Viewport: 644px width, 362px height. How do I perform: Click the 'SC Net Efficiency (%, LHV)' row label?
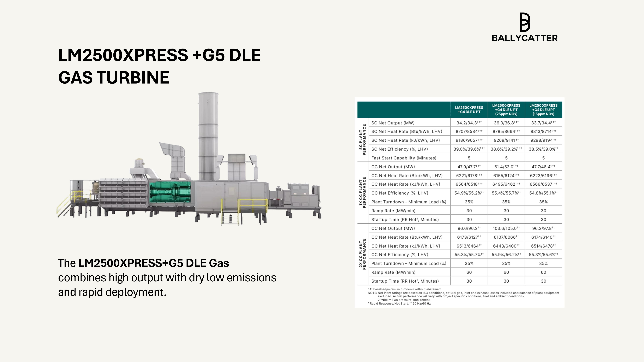click(400, 149)
